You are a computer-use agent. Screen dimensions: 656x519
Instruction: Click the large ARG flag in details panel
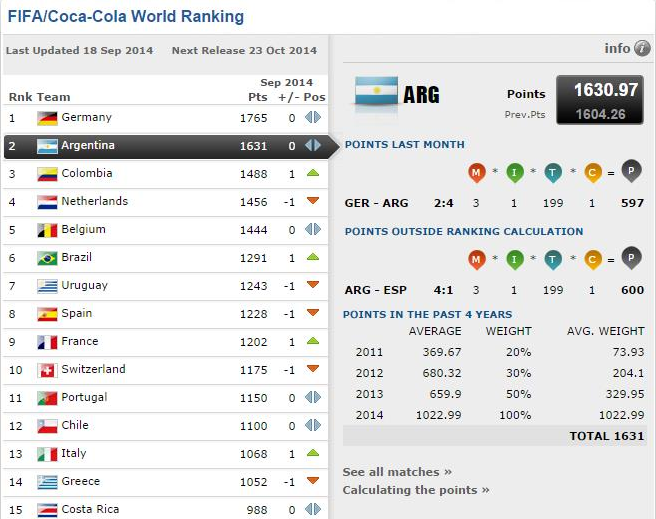[376, 92]
